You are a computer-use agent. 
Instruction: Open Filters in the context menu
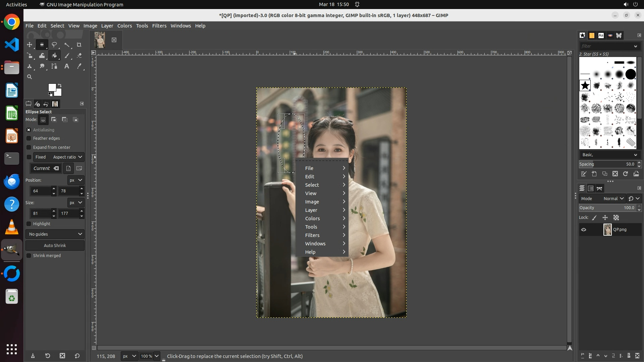312,235
